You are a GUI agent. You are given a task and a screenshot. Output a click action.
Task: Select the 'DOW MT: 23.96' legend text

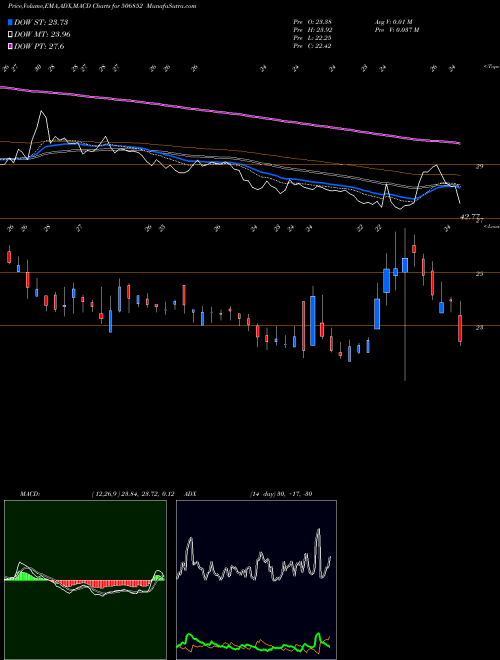click(42, 35)
